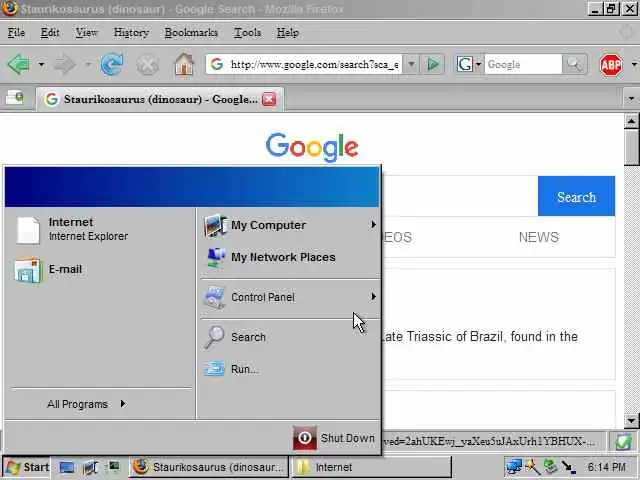Viewport: 640px width, 480px height.
Task: Click the grayed forward arrow button
Action: point(64,64)
